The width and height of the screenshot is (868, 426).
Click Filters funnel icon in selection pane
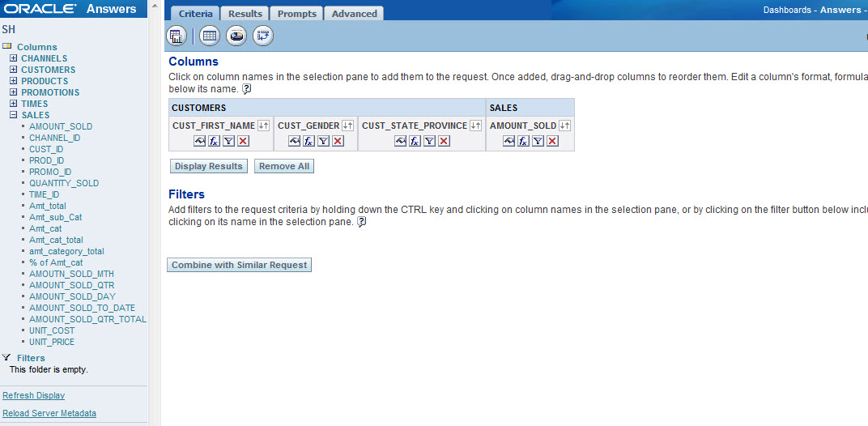click(x=6, y=357)
